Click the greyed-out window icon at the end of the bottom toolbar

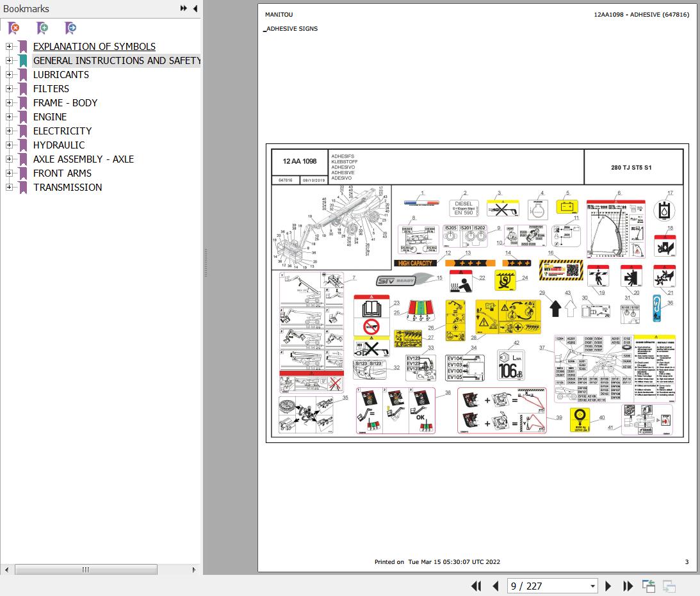tap(669, 586)
